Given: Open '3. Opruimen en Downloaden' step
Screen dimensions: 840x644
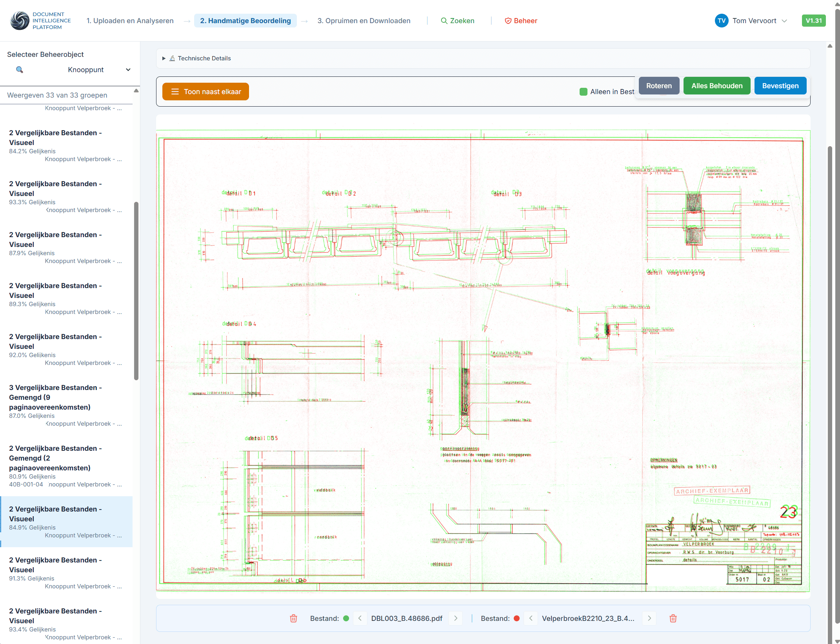Looking at the screenshot, I should pos(364,21).
